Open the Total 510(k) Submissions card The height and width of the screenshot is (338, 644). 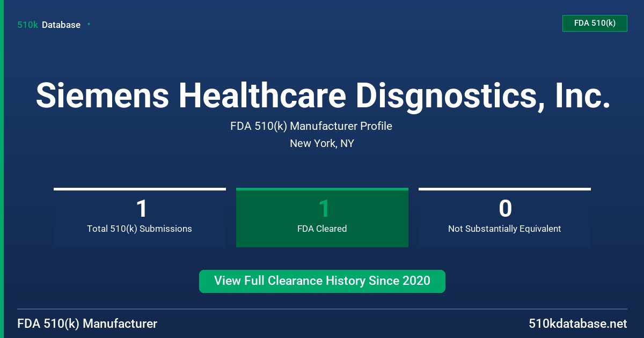[x=140, y=217]
